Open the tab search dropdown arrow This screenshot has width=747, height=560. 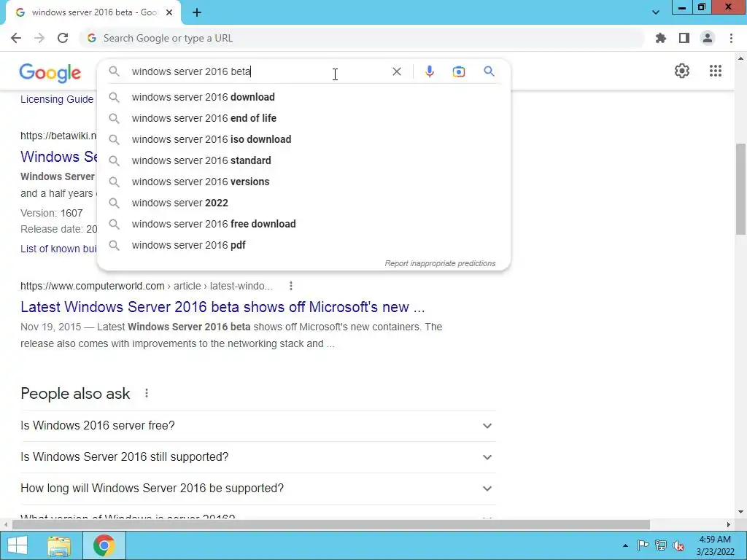656,12
